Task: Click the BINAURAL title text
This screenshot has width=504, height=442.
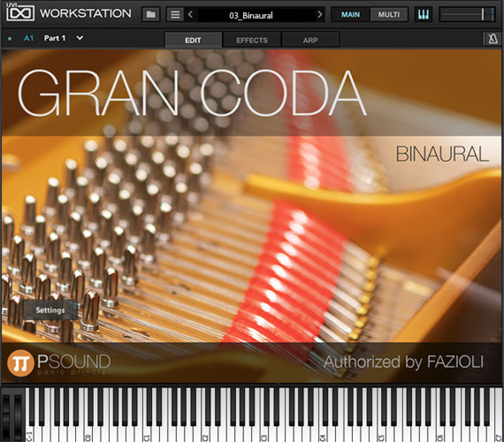Action: pyautogui.click(x=443, y=154)
